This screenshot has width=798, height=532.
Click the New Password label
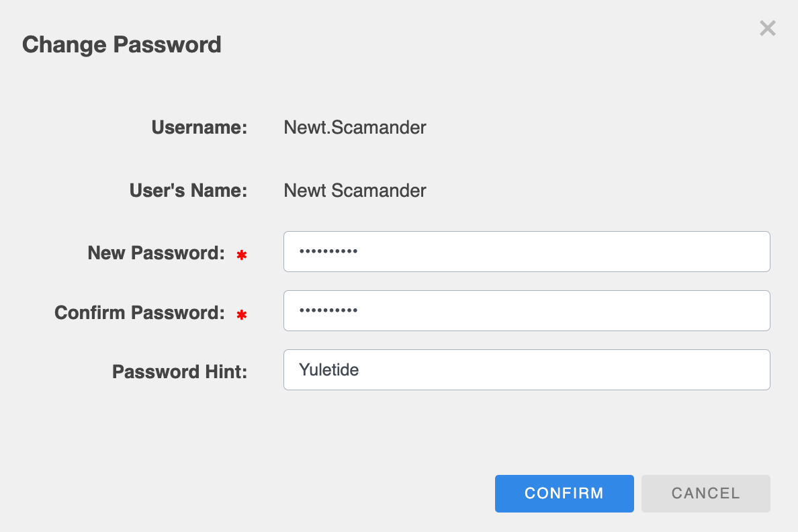click(x=156, y=253)
